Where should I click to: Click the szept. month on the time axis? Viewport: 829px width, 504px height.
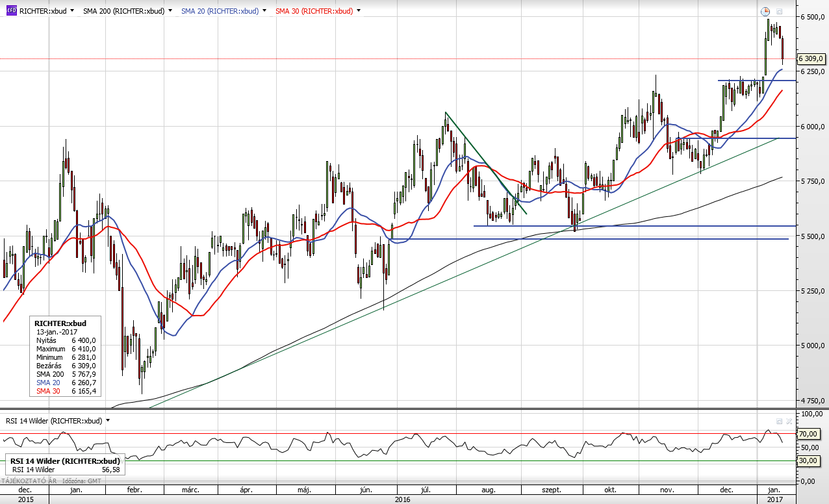[552, 490]
